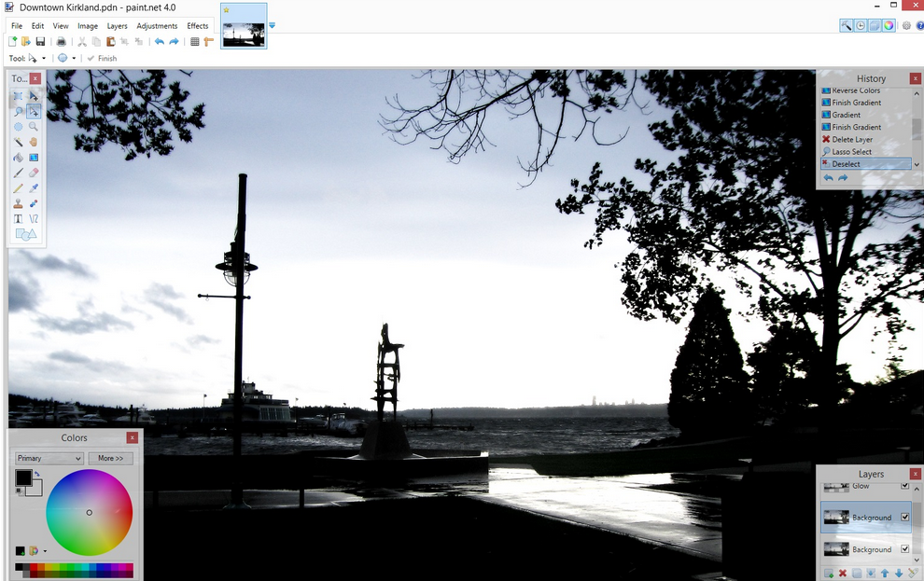Open the File menu
This screenshot has width=924, height=581.
pyautogui.click(x=17, y=26)
